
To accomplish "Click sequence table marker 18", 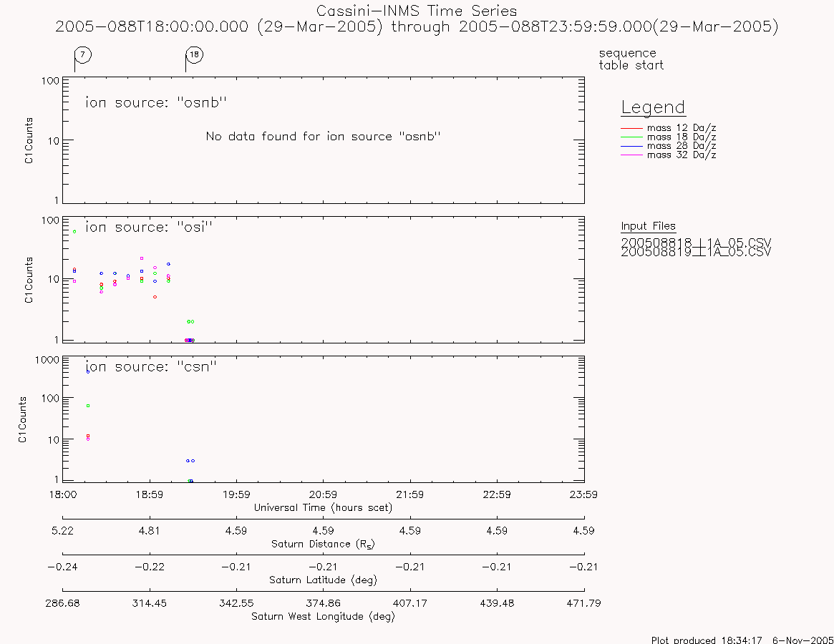I will pyautogui.click(x=195, y=55).
